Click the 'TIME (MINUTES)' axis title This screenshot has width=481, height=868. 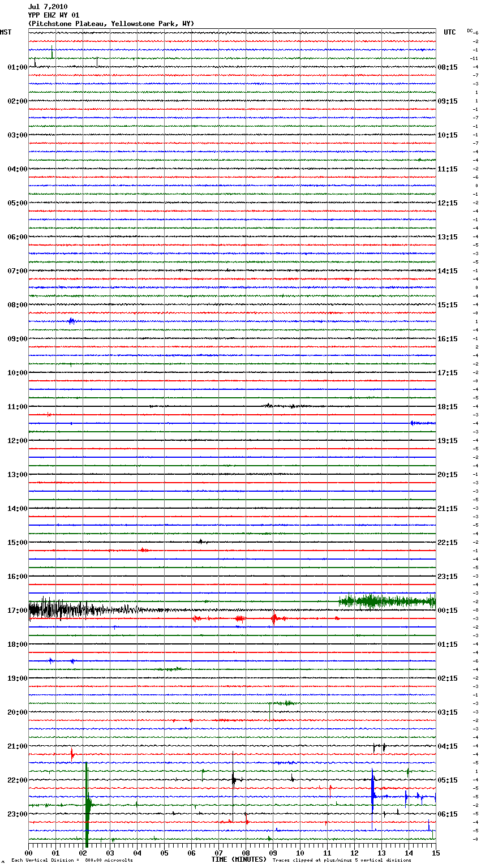pyautogui.click(x=239, y=860)
